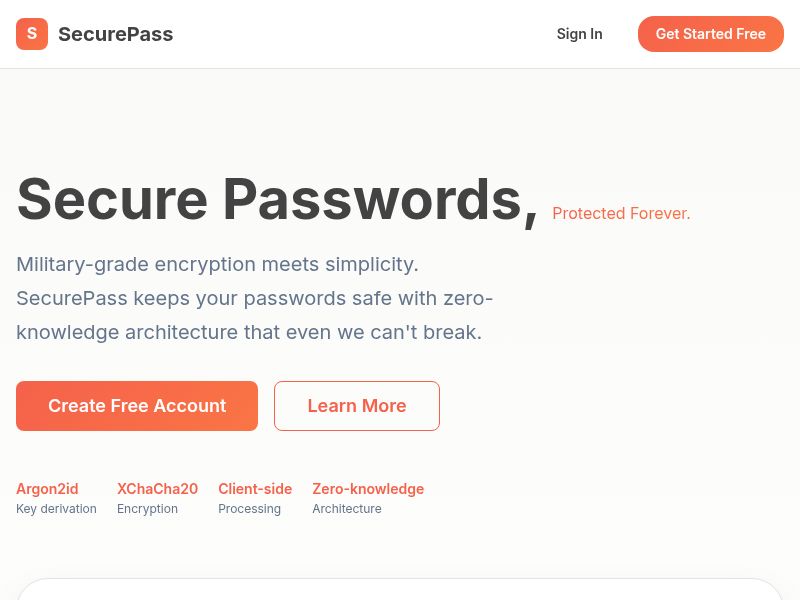Open the Zero-knowledge architecture feature
This screenshot has width=800, height=600.
368,489
